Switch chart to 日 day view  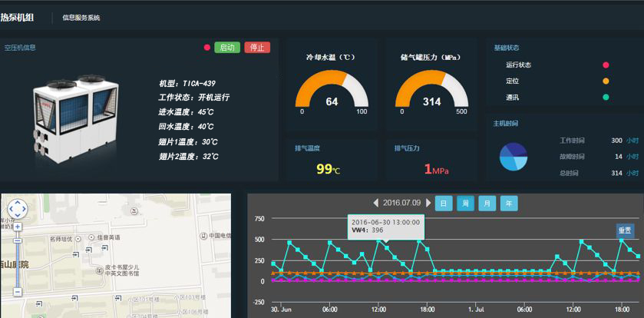pos(443,203)
